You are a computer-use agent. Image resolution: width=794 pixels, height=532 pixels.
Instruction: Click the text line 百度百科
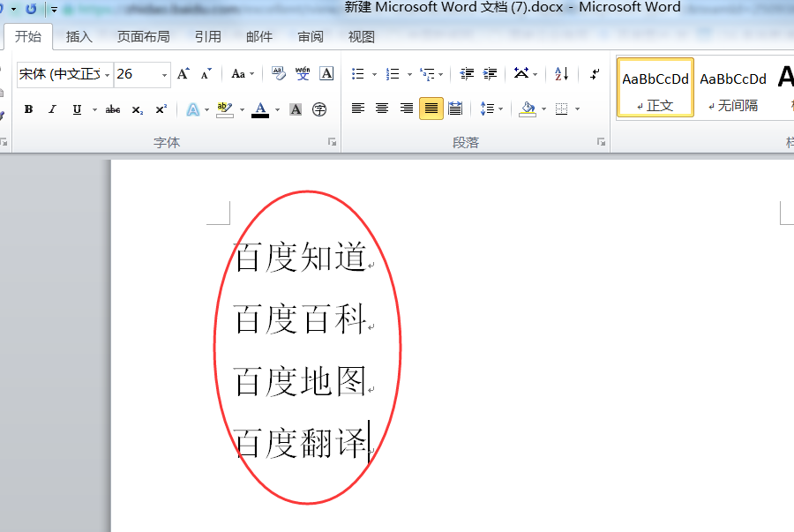(x=300, y=318)
